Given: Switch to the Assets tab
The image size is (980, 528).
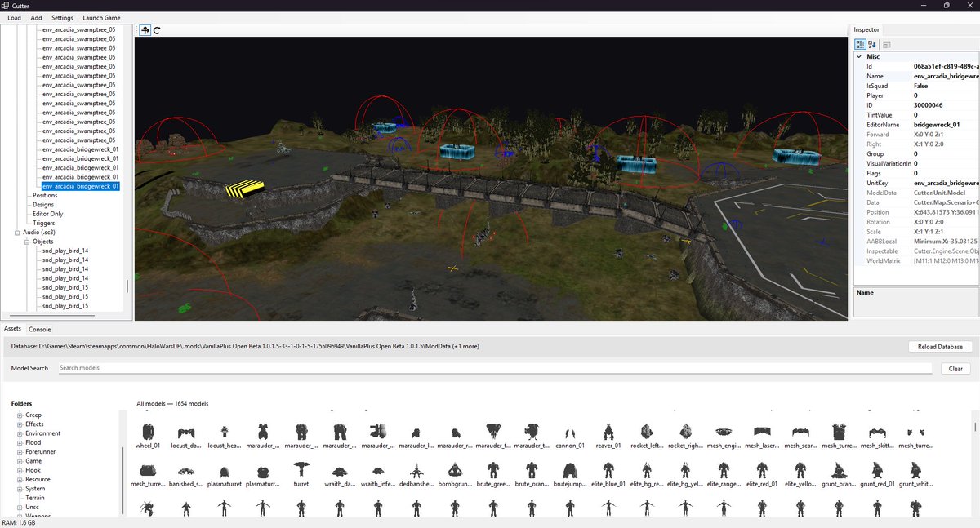Looking at the screenshot, I should tap(12, 329).
